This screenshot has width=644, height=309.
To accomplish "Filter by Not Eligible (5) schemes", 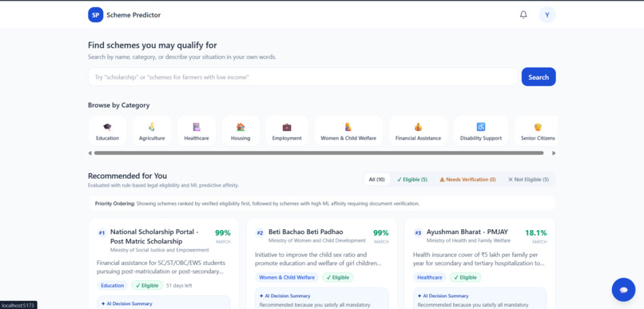I will pyautogui.click(x=528, y=180).
